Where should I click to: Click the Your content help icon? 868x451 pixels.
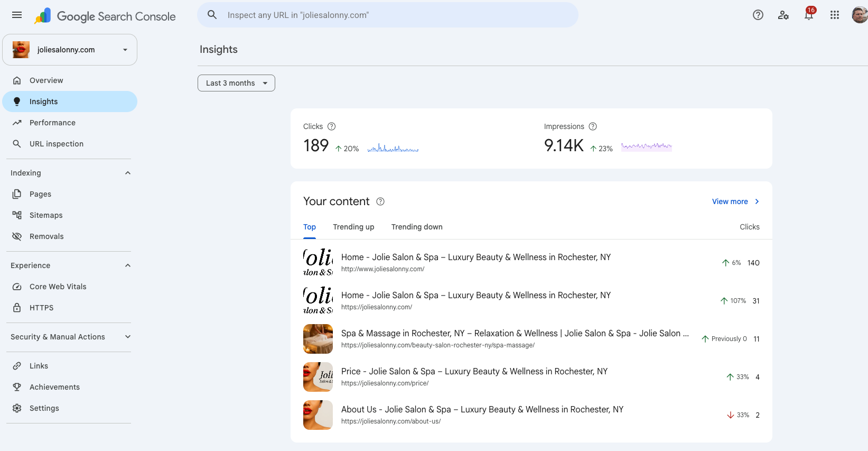click(380, 201)
